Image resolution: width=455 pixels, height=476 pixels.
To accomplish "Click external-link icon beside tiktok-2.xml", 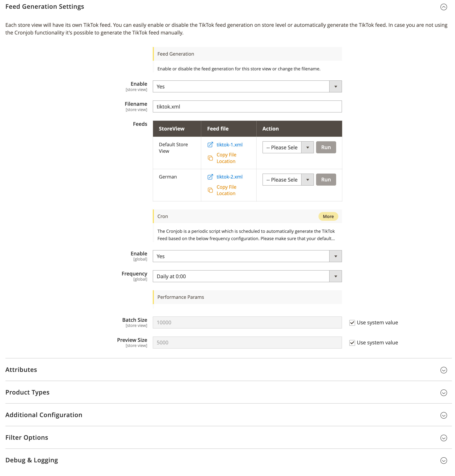I will click(210, 177).
